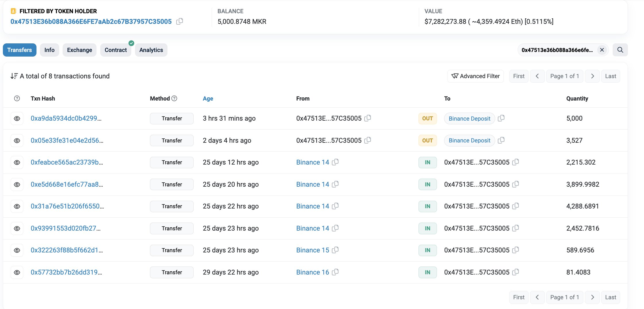Click the sort icon beside total transactions

tap(14, 76)
